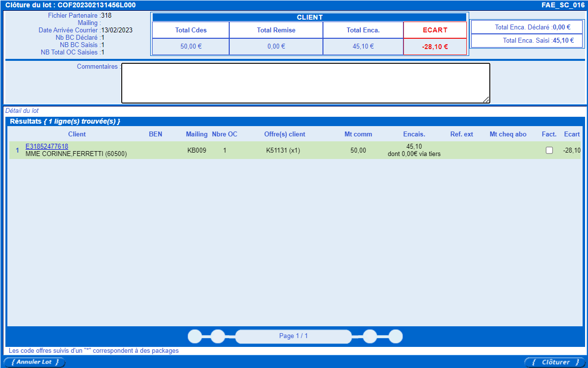Click the BEN column header
This screenshot has height=368, width=588.
click(155, 134)
